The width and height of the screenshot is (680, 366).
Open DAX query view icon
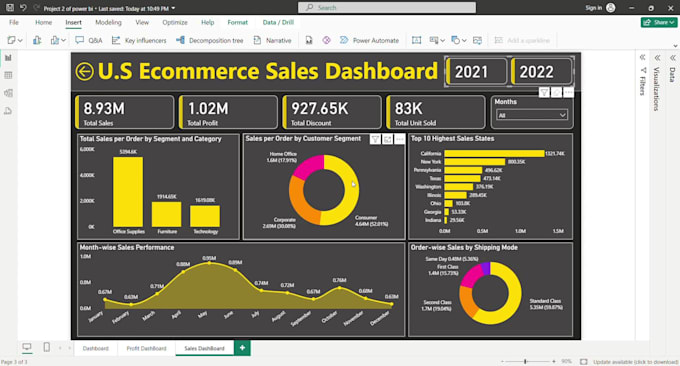pos(8,111)
